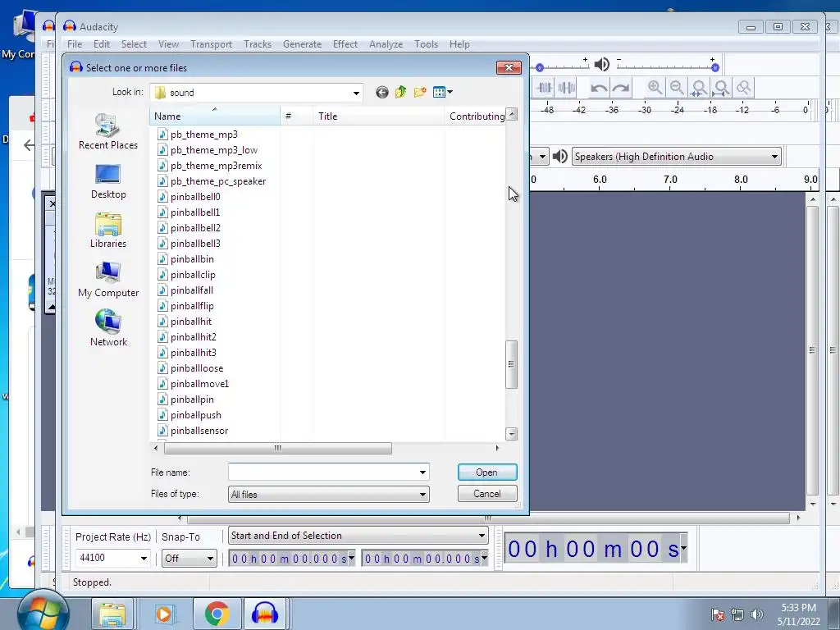Viewport: 840px width, 630px height.
Task: Open the View menu icon in file dialog
Action: pos(442,92)
